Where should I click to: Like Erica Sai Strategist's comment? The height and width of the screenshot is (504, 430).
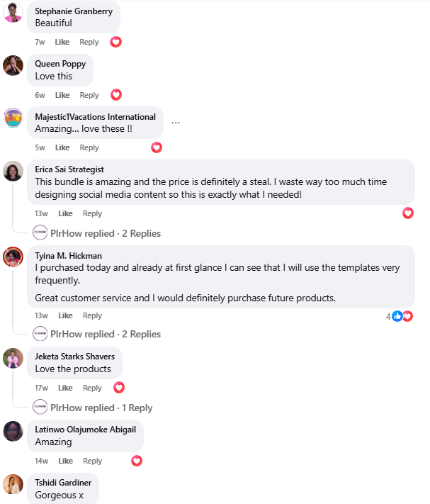[65, 214]
